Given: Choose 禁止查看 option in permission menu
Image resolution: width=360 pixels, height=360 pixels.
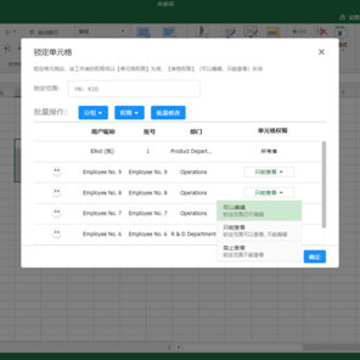Looking at the screenshot, I should pyautogui.click(x=259, y=251).
